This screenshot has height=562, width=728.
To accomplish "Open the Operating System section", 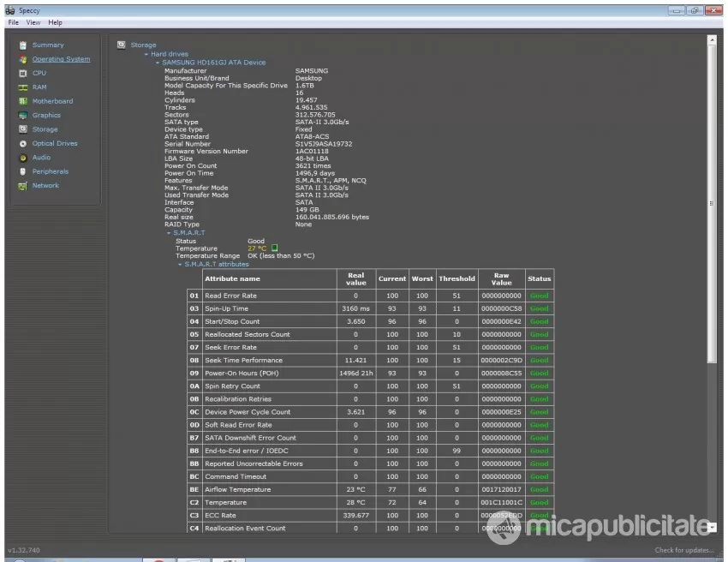I will coord(62,59).
